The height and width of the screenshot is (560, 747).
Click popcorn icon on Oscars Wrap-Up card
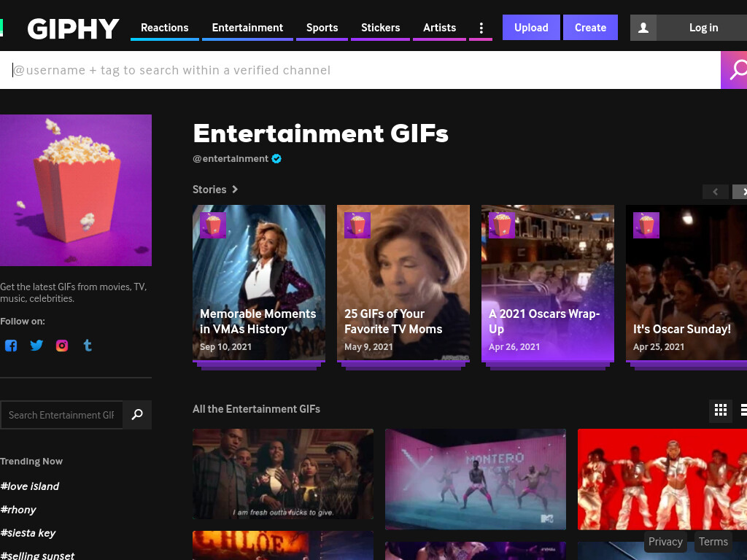pos(502,225)
